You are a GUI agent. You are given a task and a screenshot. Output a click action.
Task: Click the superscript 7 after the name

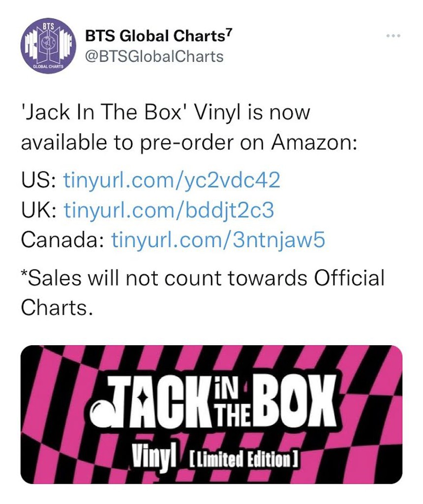click(229, 32)
